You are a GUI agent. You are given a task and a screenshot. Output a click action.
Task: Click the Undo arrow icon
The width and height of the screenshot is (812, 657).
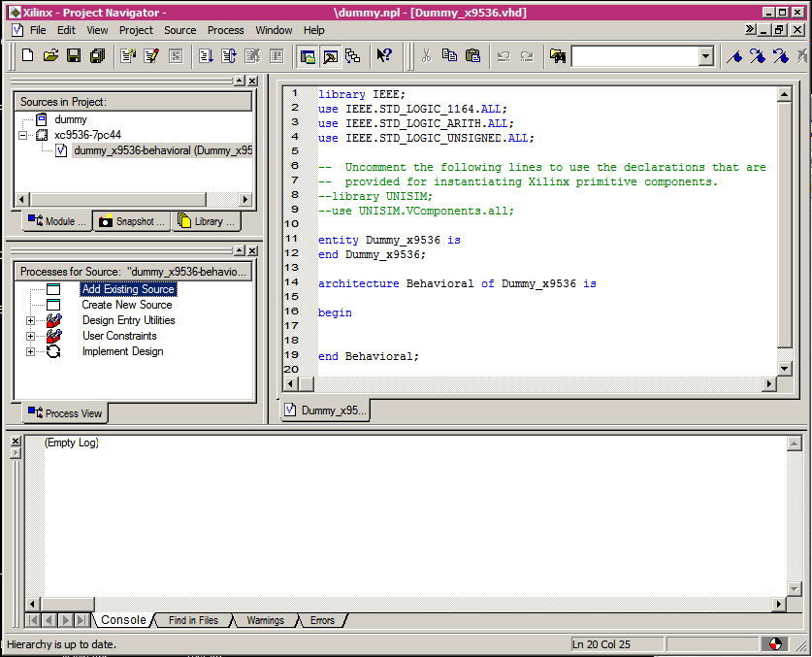click(x=503, y=55)
